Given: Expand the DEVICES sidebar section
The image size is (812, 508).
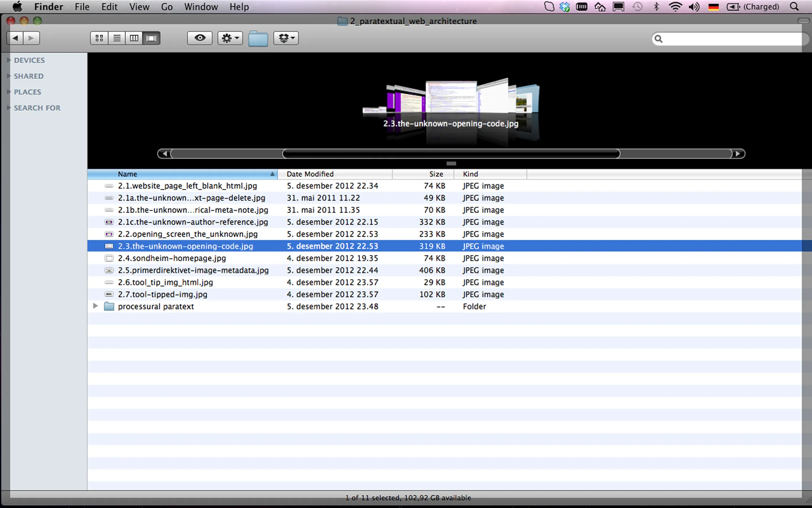Looking at the screenshot, I should click(x=9, y=60).
